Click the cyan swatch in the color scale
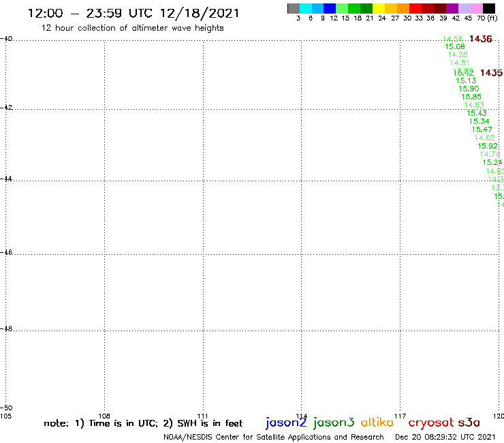 pyautogui.click(x=306, y=8)
